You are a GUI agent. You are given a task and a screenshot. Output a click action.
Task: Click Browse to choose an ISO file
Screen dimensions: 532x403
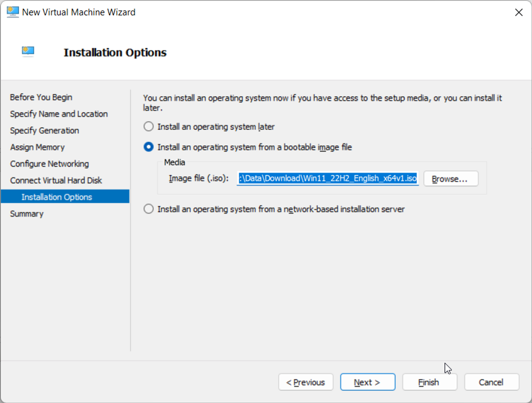pyautogui.click(x=451, y=178)
